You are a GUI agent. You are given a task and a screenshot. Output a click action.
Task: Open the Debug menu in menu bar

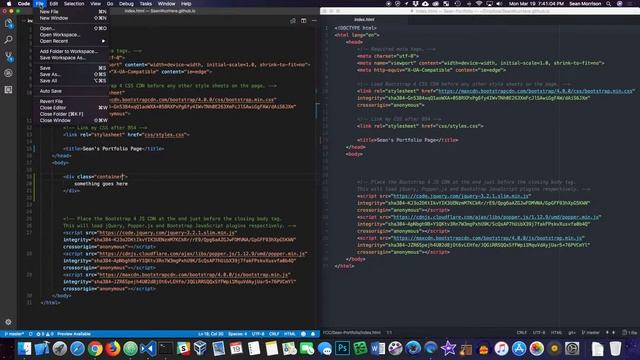(126, 4)
